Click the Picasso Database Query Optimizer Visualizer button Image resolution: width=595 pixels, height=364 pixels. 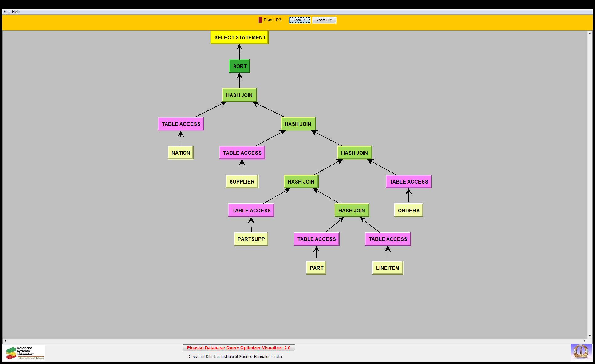pyautogui.click(x=239, y=348)
